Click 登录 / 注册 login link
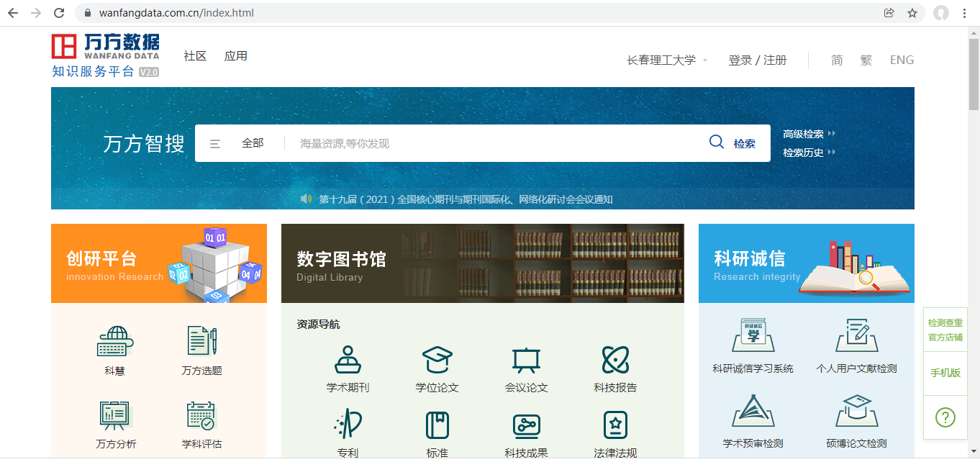980x462 pixels. [x=758, y=60]
